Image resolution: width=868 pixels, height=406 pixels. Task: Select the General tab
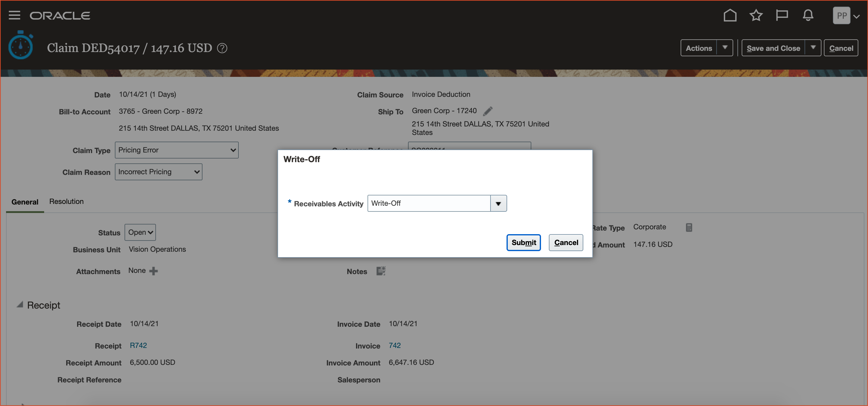(x=25, y=202)
